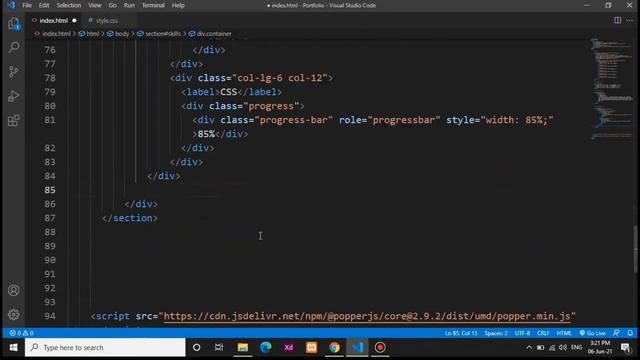
Task: Click the editor minimap
Action: pos(611,88)
